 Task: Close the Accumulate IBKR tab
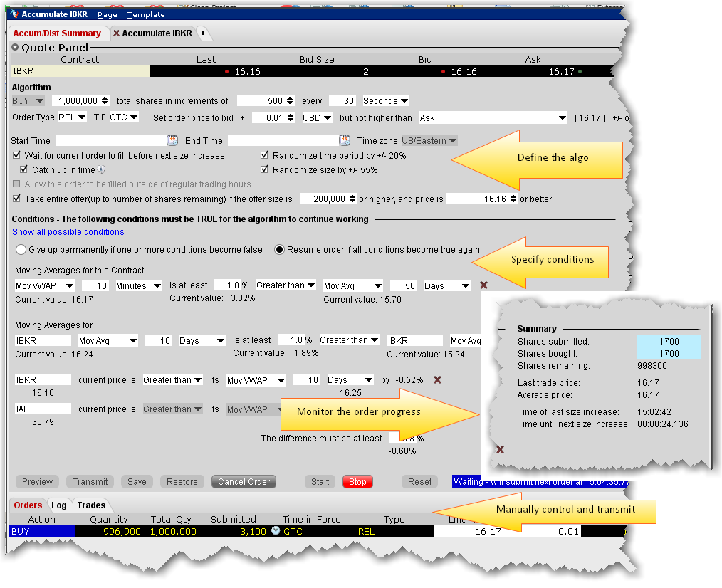point(117,33)
